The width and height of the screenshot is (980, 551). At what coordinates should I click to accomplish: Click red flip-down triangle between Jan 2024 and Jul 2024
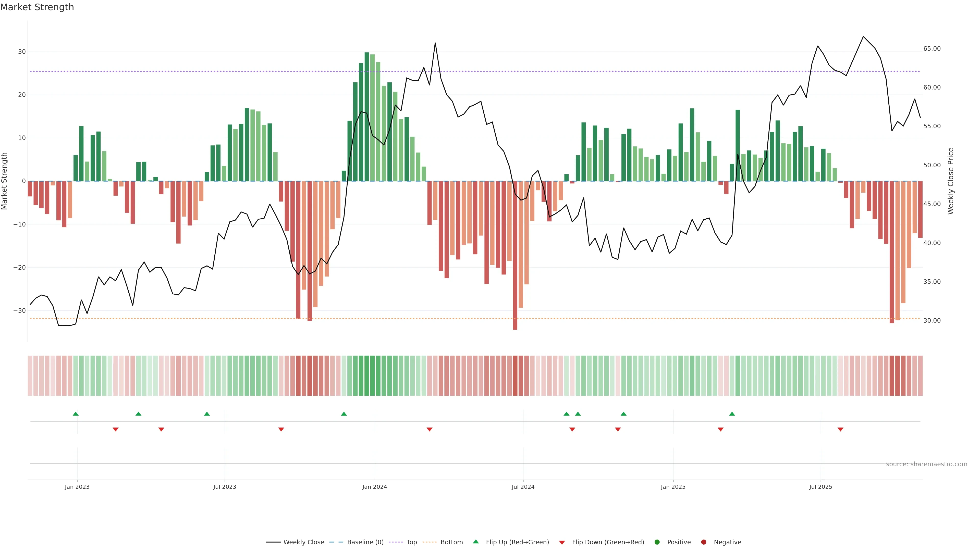click(430, 429)
